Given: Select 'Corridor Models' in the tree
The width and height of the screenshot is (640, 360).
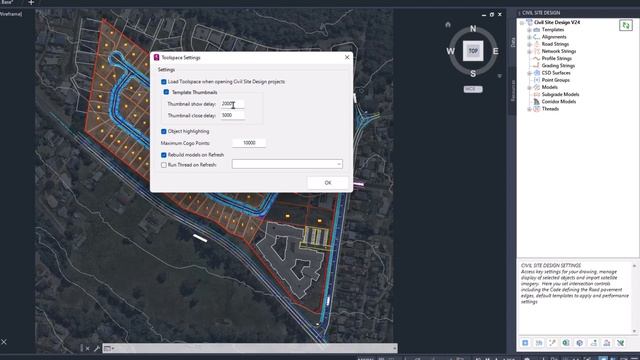Looking at the screenshot, I should click(559, 102).
